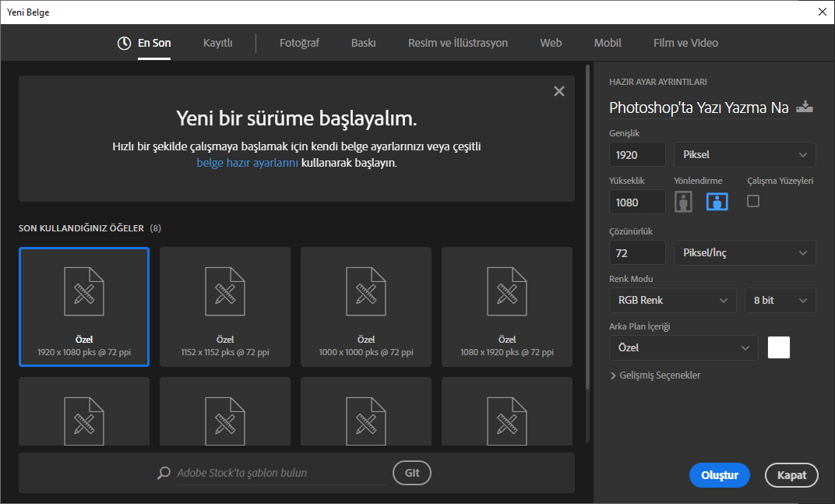Open the Piksel/İnç resolution unit dropdown

point(745,252)
